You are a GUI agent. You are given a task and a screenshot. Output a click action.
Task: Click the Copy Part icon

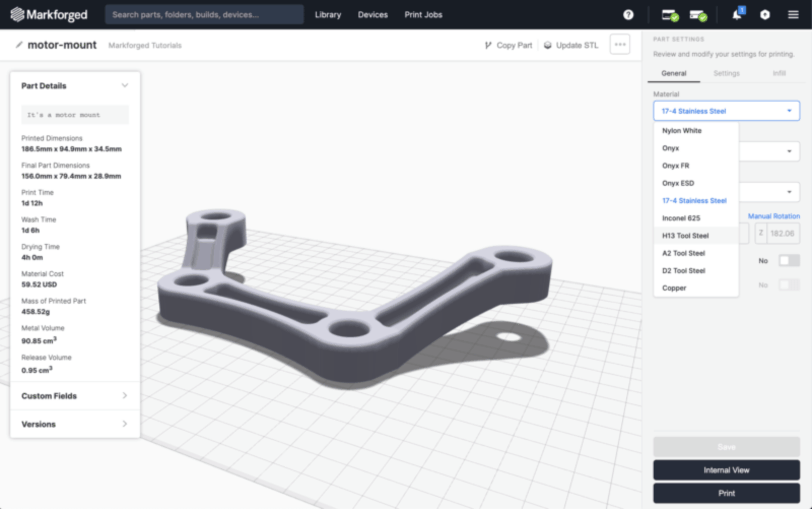pyautogui.click(x=488, y=45)
